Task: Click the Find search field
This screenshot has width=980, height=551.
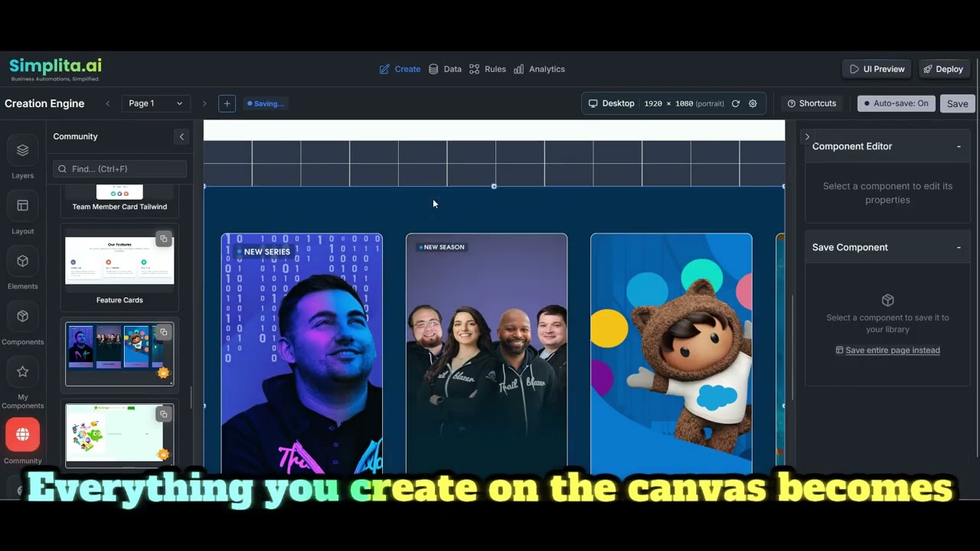Action: 119,168
